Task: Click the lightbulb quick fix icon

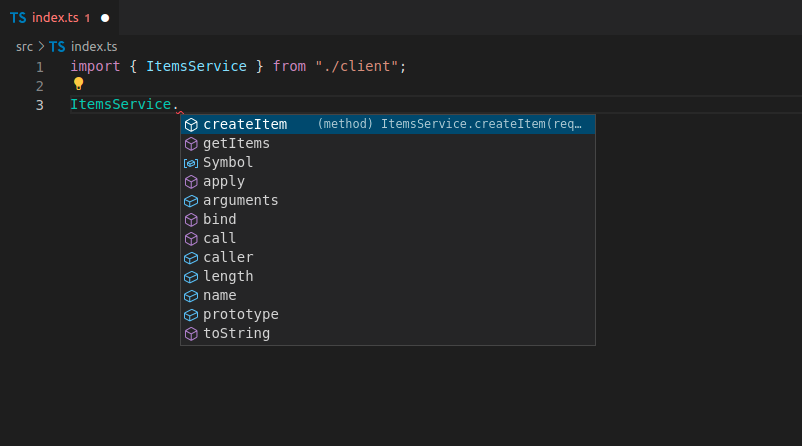Action: [78, 85]
